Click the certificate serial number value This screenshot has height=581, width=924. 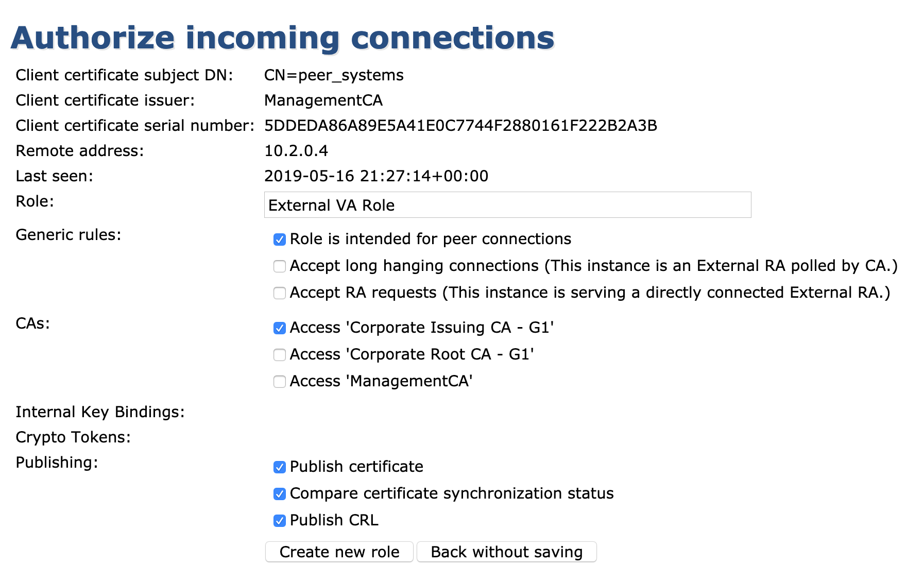pyautogui.click(x=460, y=126)
